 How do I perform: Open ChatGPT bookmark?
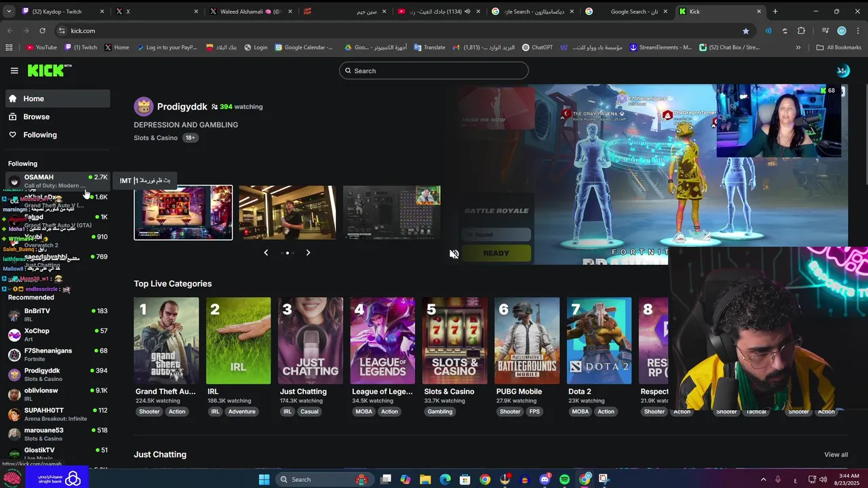point(537,47)
